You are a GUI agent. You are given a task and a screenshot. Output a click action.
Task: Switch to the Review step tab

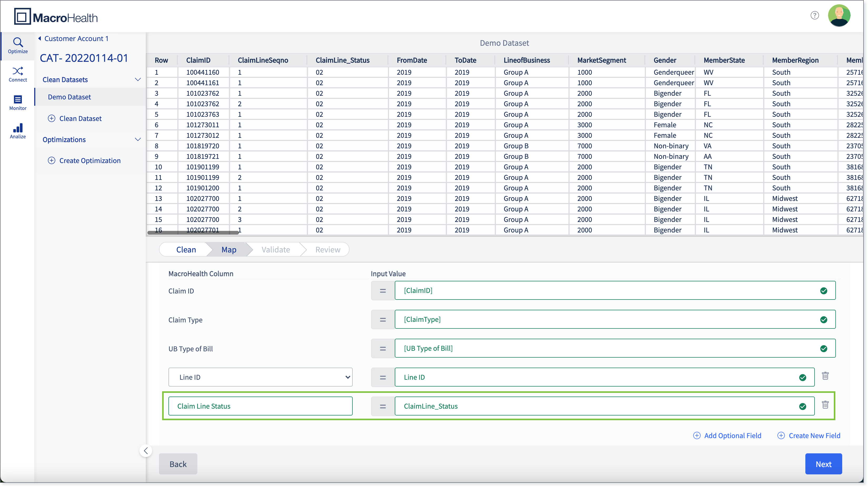tap(327, 249)
